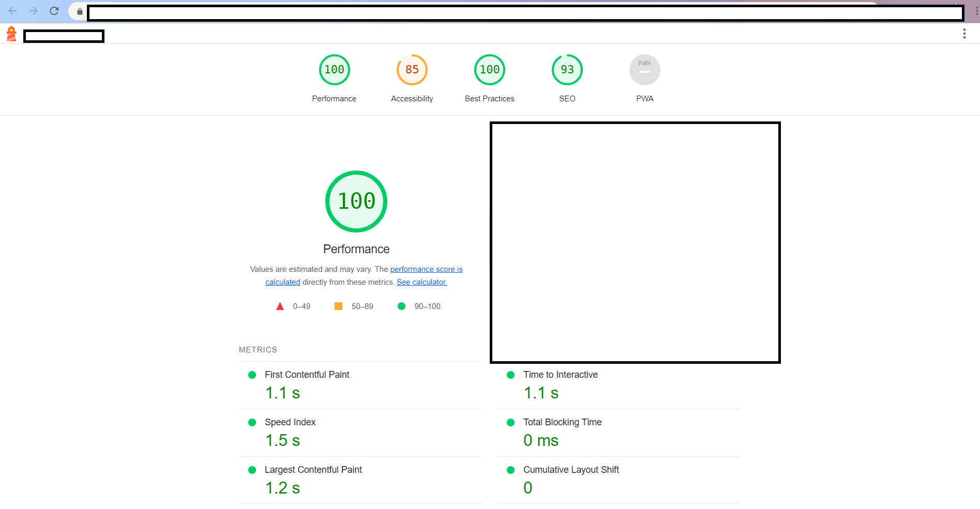Click the red triangle 0–49 legend icon
Image resolution: width=980 pixels, height=509 pixels.
tap(280, 306)
